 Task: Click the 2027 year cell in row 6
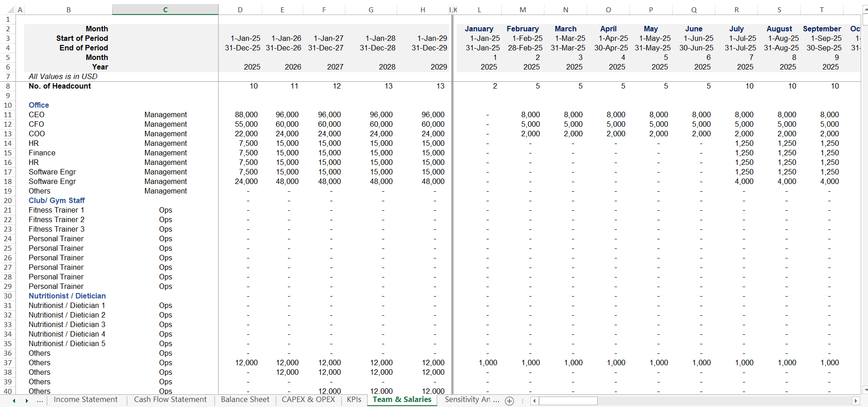point(335,67)
